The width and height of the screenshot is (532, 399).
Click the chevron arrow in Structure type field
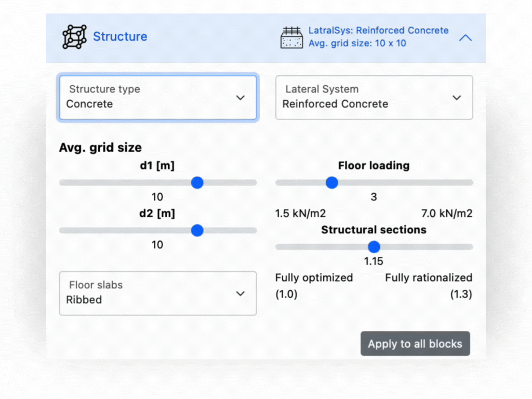[241, 98]
